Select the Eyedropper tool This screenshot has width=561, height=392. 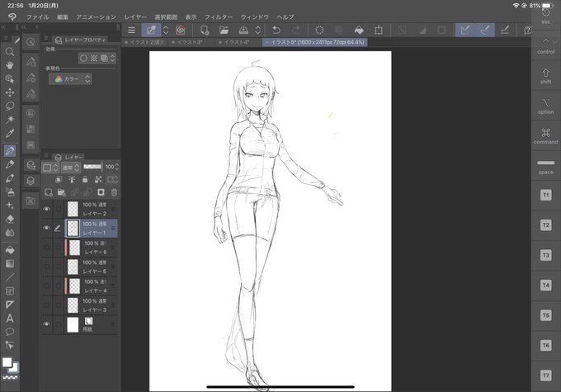coord(10,134)
